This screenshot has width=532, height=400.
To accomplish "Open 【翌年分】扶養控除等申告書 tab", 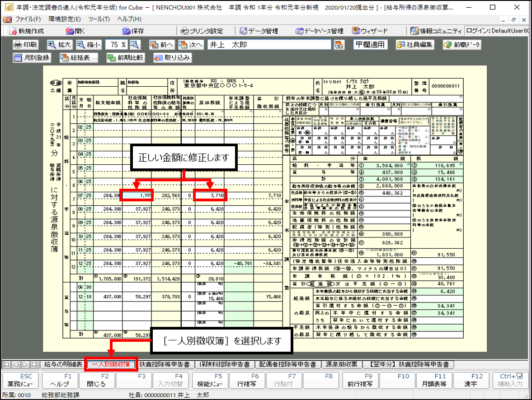I will (409, 364).
